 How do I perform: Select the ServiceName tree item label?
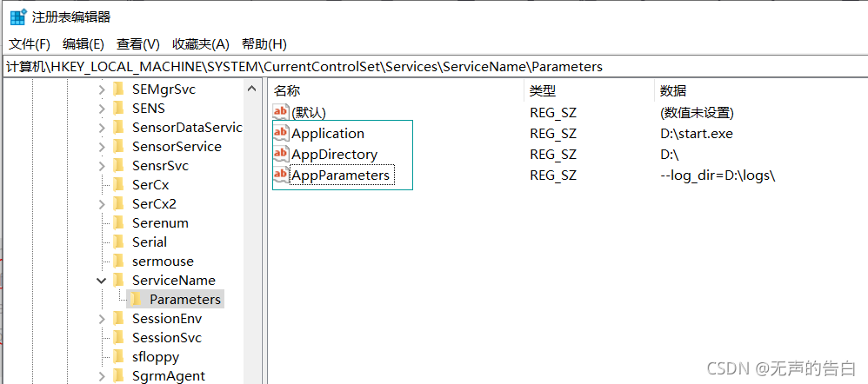[x=174, y=281]
